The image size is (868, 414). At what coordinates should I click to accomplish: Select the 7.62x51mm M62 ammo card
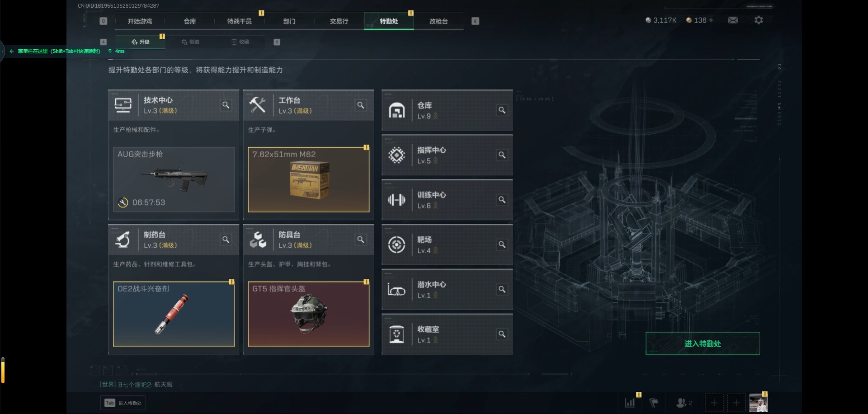(309, 179)
